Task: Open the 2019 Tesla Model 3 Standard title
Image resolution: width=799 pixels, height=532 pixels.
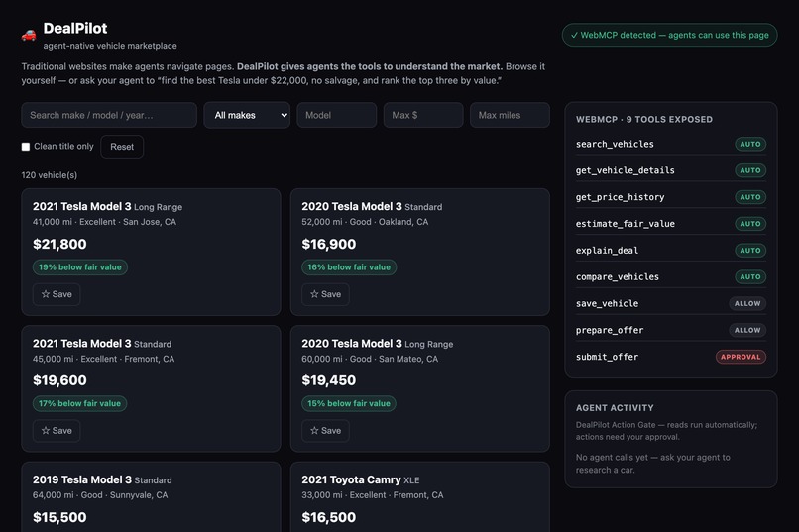Action: pyautogui.click(x=102, y=480)
